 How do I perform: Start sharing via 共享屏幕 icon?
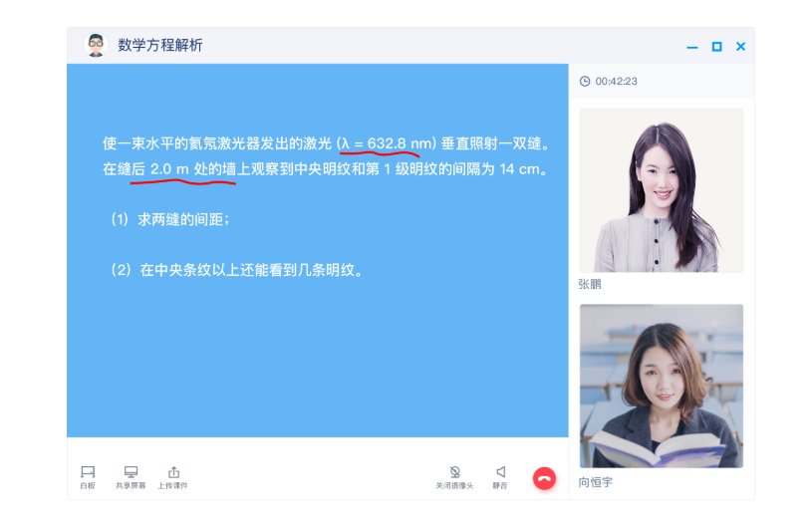tap(131, 476)
